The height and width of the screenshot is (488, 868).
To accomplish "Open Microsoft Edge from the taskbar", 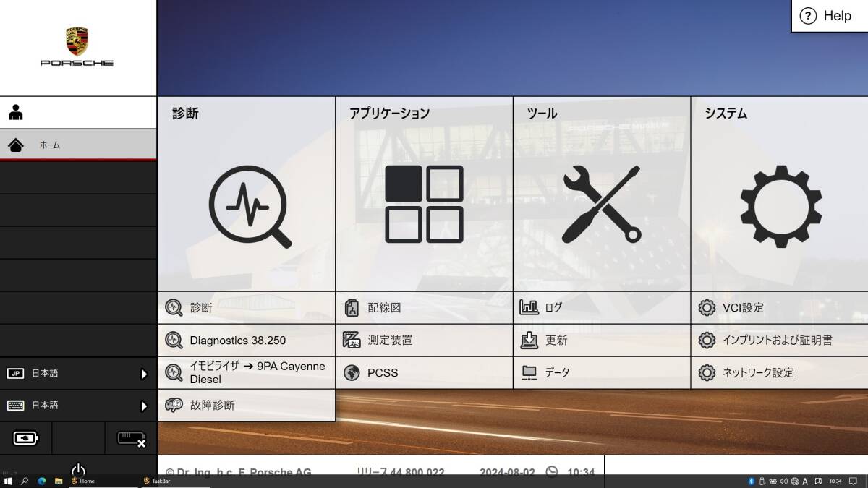I will [41, 481].
